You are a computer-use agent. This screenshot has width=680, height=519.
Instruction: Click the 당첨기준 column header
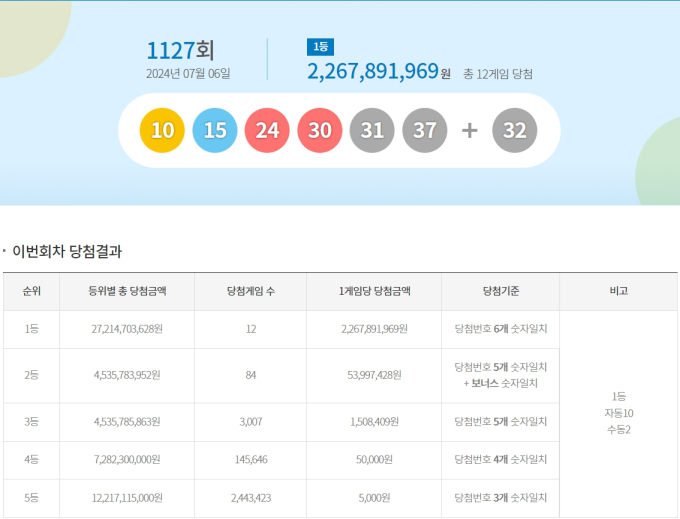(x=501, y=291)
